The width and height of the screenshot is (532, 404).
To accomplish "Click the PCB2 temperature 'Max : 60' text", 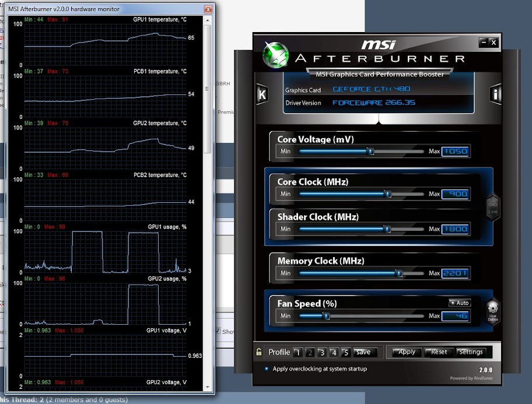I will point(58,175).
